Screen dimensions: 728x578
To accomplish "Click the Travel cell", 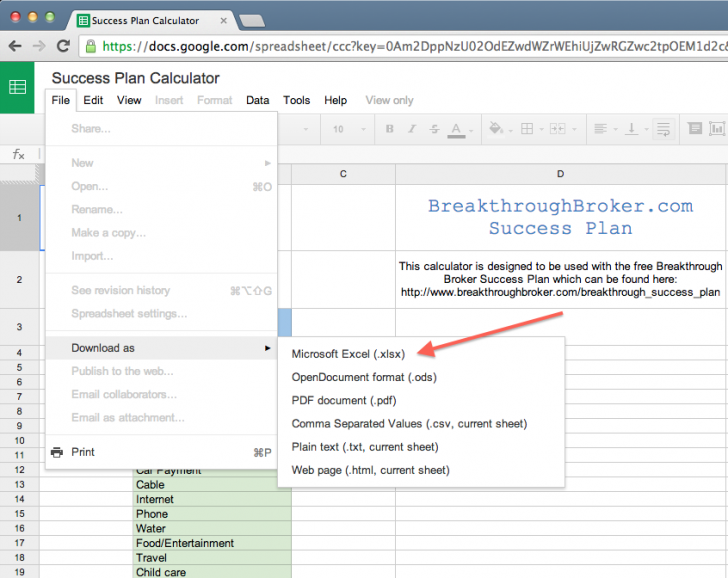I will point(212,558).
